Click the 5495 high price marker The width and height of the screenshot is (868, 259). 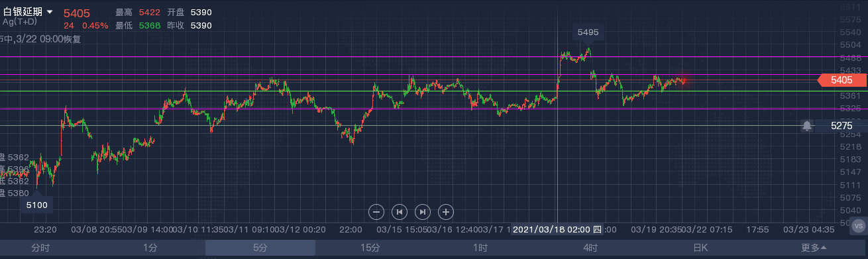tap(588, 32)
